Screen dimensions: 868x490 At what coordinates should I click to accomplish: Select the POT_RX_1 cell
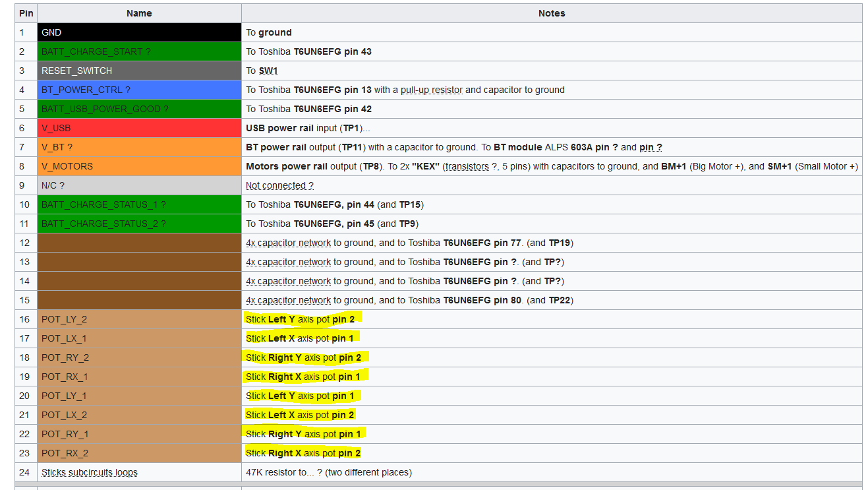[139, 377]
